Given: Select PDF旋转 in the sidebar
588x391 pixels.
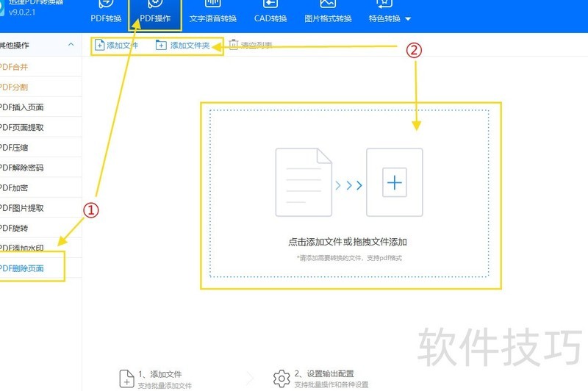Looking at the screenshot, I should (x=40, y=228).
